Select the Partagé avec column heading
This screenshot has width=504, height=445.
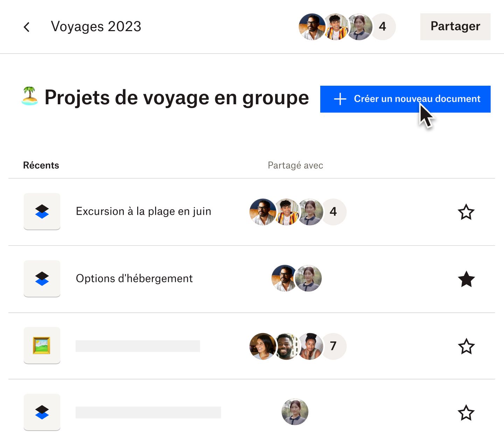coord(295,165)
